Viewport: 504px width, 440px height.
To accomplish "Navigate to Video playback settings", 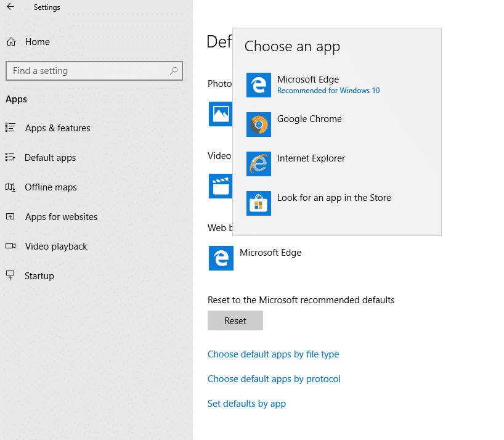I will tap(56, 246).
